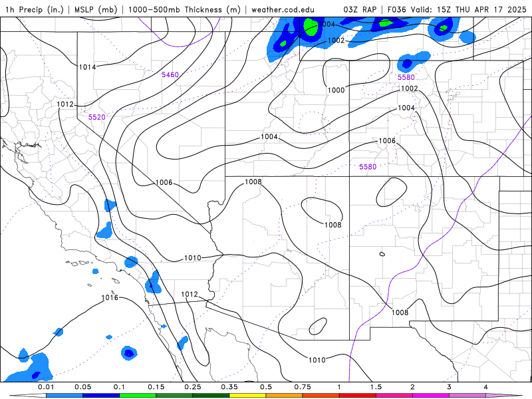The image size is (532, 399).
Task: Click the '1h Precip (in.)' header text
Action: pyautogui.click(x=35, y=10)
